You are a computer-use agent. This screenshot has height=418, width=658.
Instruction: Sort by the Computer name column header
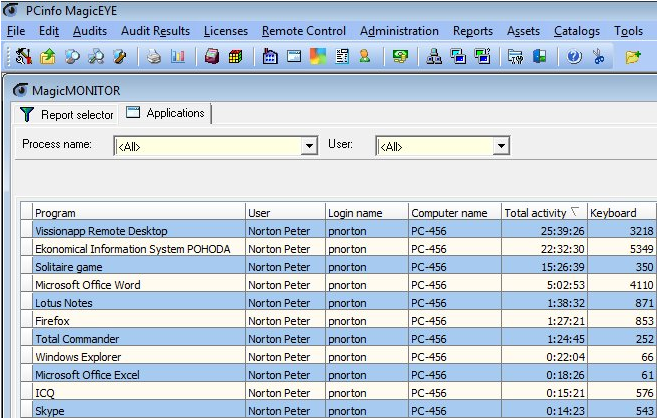455,213
